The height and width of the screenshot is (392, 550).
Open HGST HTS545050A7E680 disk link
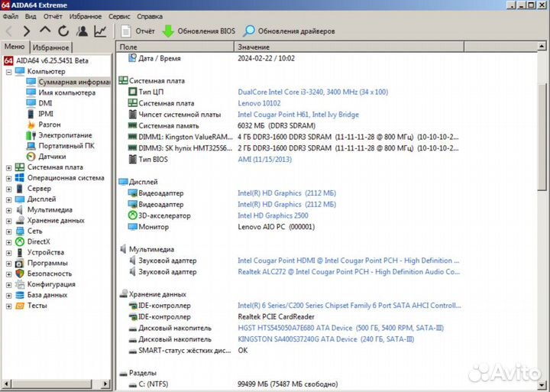[x=341, y=328]
